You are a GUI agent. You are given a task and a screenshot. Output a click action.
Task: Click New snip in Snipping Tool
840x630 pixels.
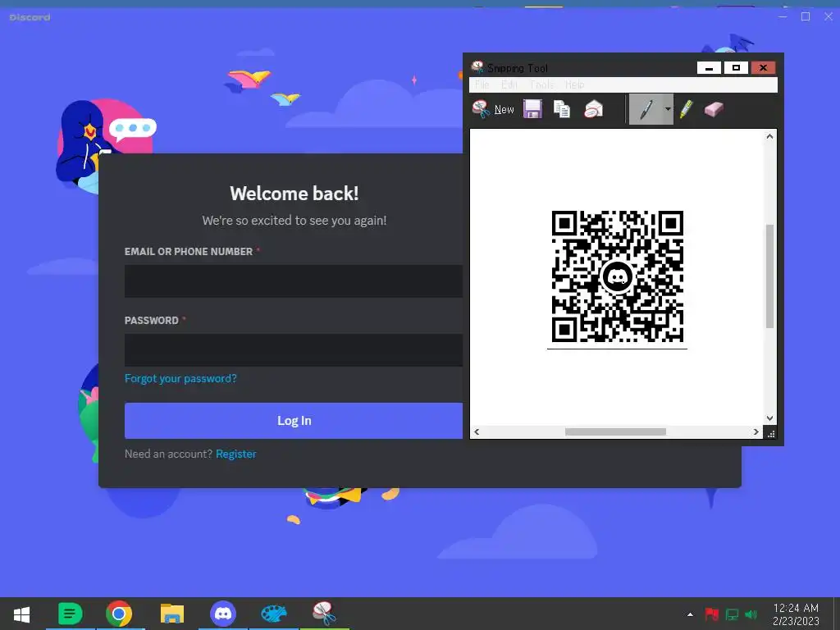point(493,109)
